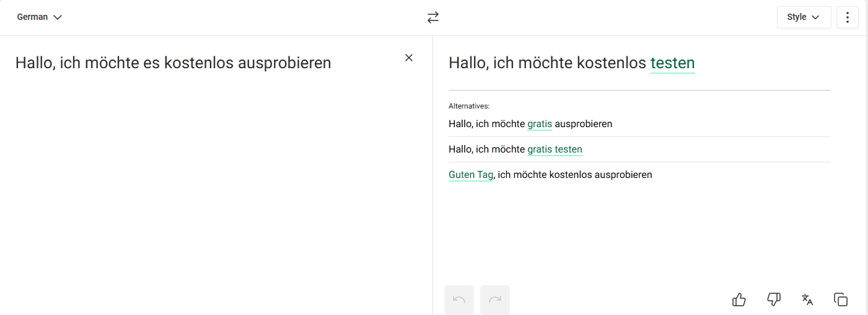Viewport: 868px width, 315px height.
Task: Click the undo arrow button
Action: tap(459, 300)
